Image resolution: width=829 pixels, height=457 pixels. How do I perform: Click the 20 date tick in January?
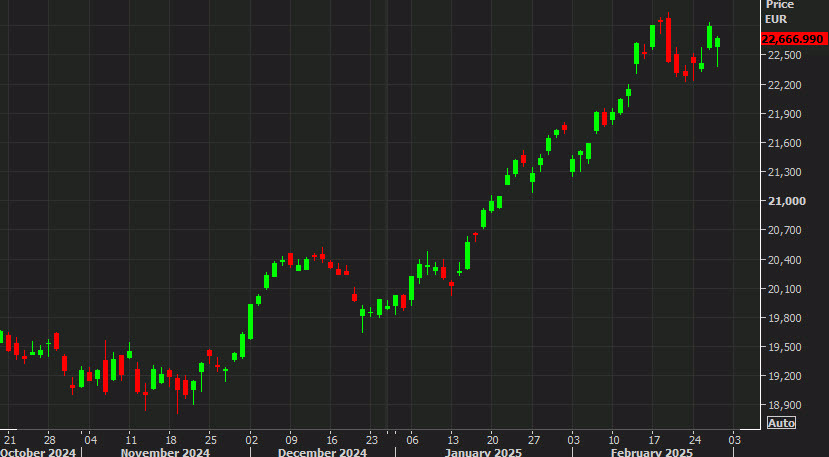(x=493, y=440)
